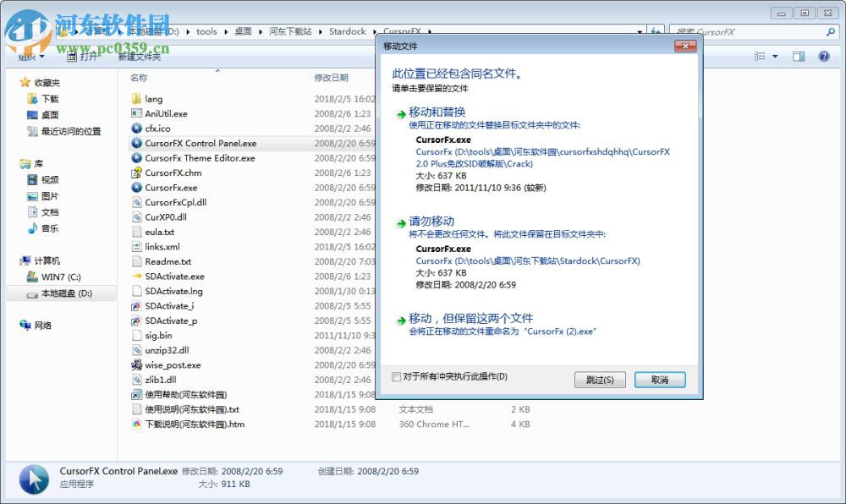Click the wise_post.exe gear icon
The width and height of the screenshot is (846, 504).
point(137,365)
